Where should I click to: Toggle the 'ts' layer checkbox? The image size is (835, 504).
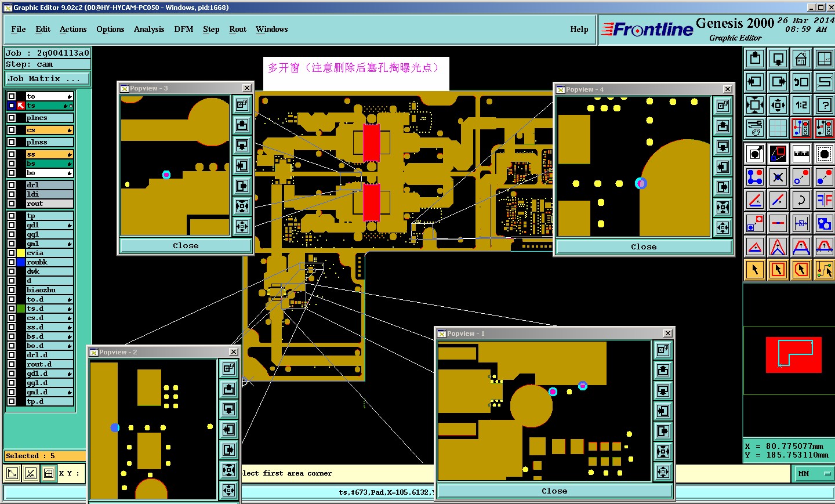coord(12,106)
